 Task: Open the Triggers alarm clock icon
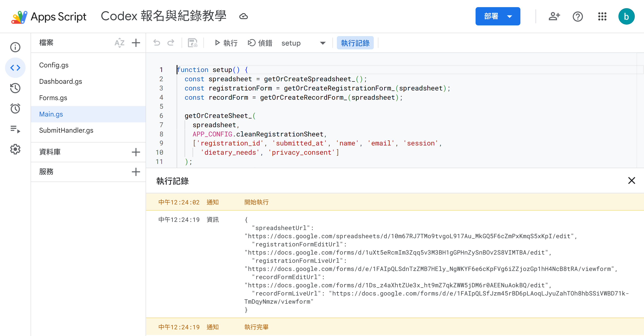tap(15, 109)
